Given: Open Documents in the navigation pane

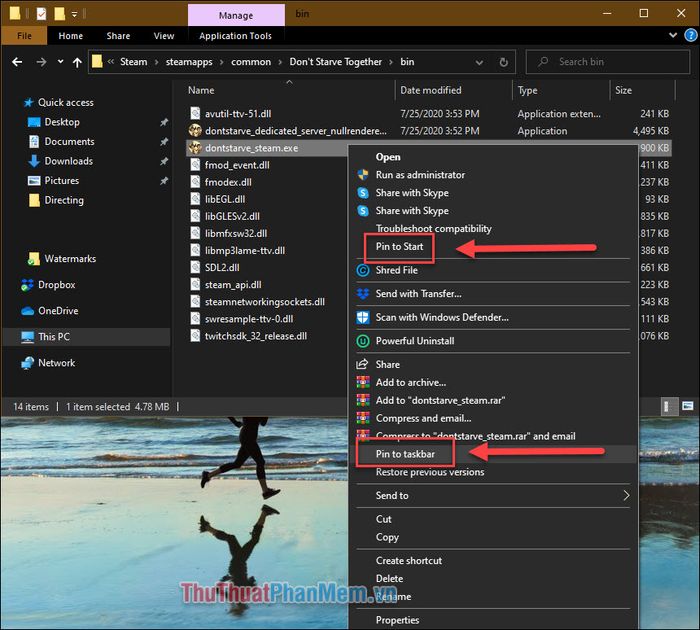Looking at the screenshot, I should (x=69, y=142).
